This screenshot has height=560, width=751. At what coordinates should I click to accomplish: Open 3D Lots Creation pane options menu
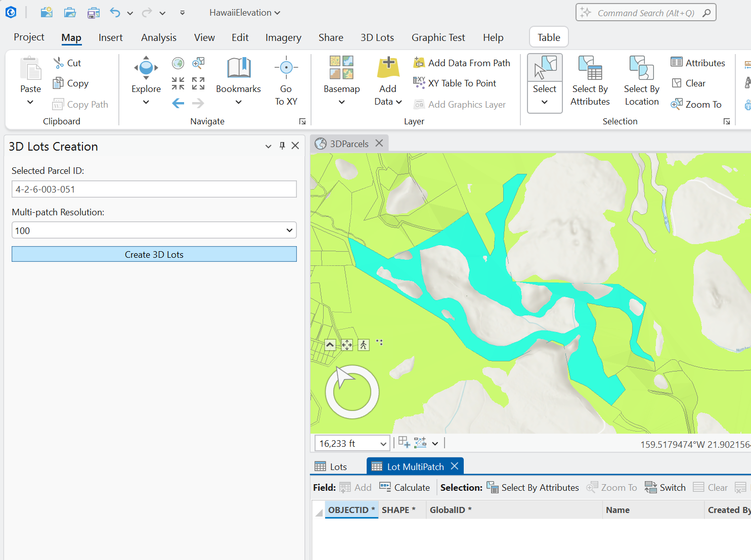pos(268,146)
